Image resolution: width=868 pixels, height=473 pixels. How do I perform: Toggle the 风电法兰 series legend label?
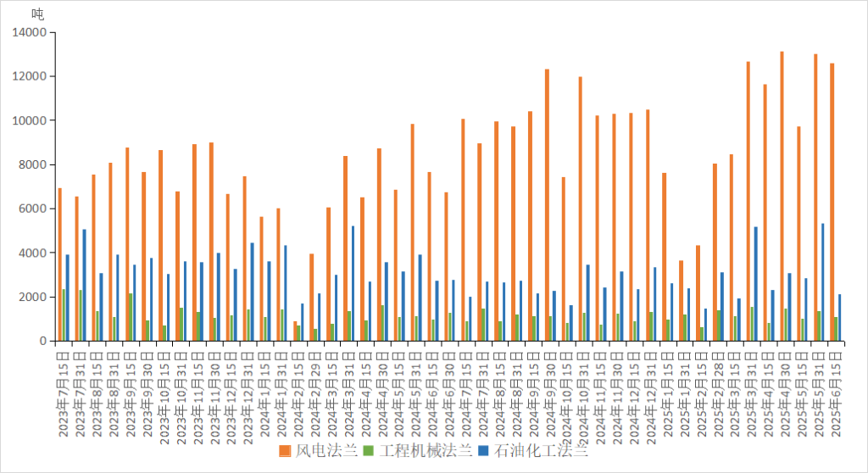(326, 451)
